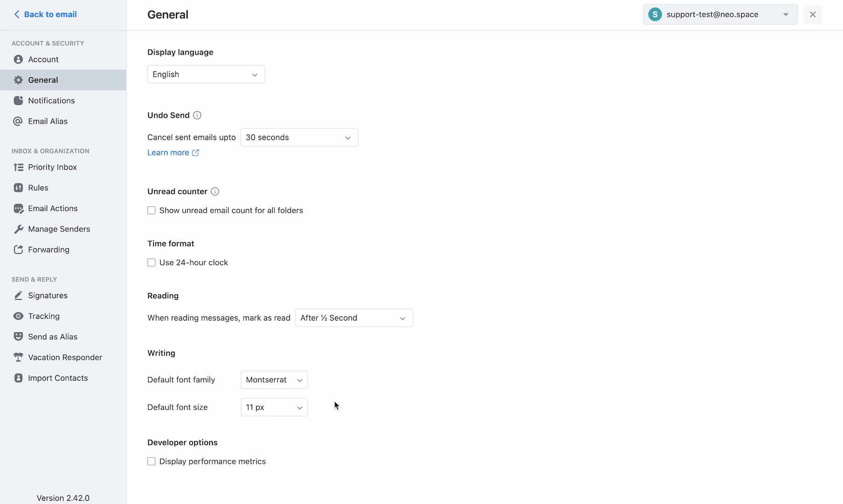Click the Forwarding share icon
Viewport: 843px width, 504px height.
pos(18,250)
